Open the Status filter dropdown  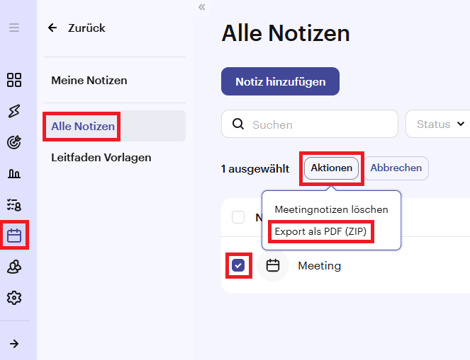(439, 124)
